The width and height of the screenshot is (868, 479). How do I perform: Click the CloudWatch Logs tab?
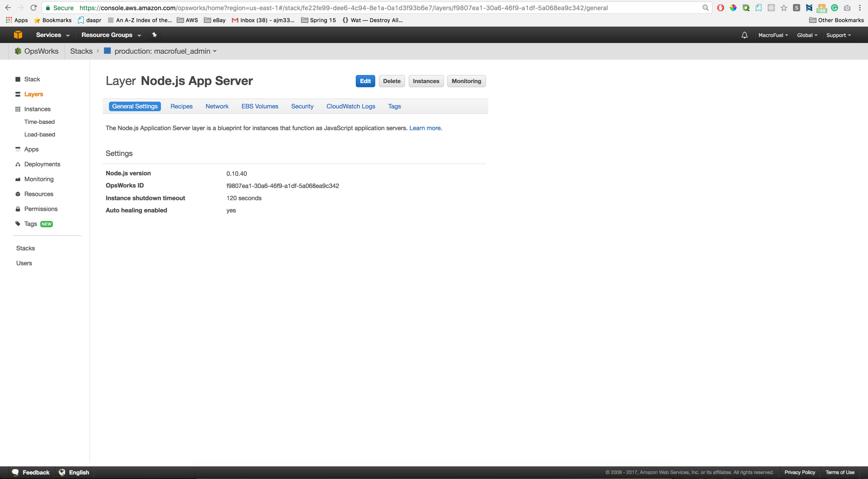pos(351,106)
